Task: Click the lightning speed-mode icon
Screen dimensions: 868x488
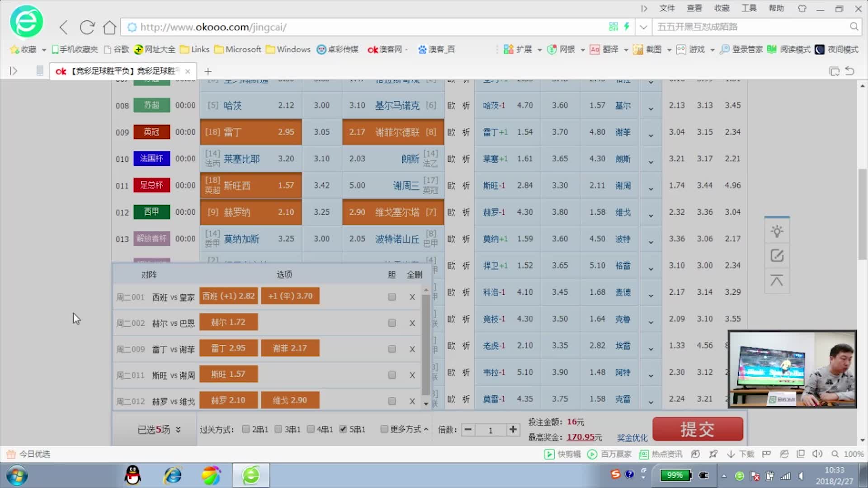Action: point(627,27)
